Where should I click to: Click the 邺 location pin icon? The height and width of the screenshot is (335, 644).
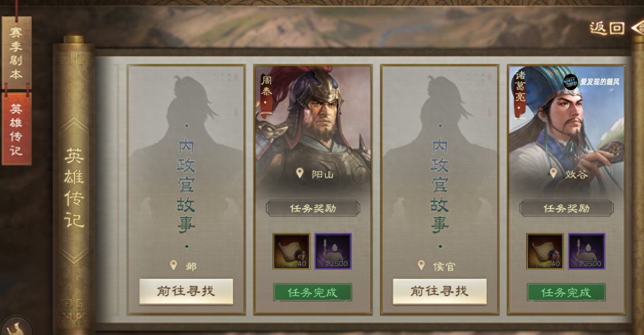point(173,265)
